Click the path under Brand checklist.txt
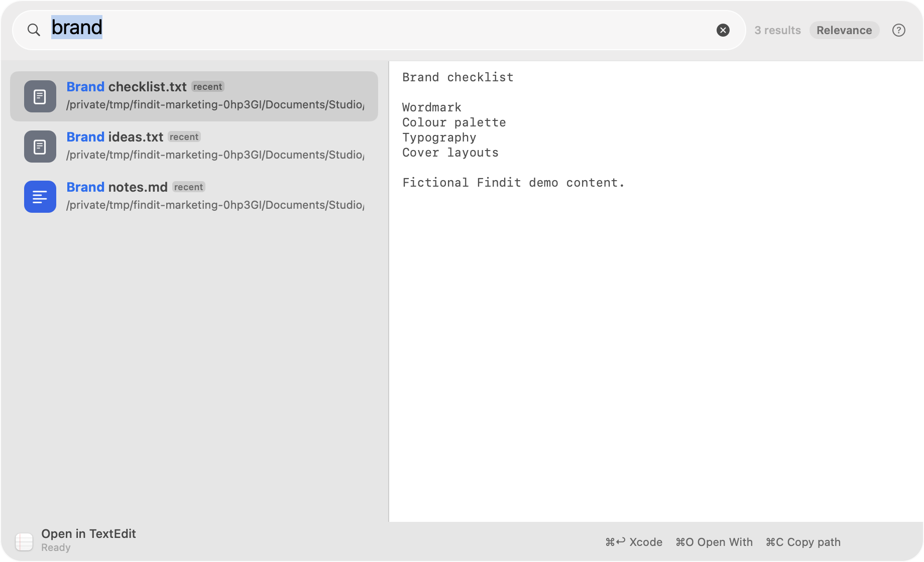Image resolution: width=924 pixels, height=562 pixels. click(x=215, y=104)
